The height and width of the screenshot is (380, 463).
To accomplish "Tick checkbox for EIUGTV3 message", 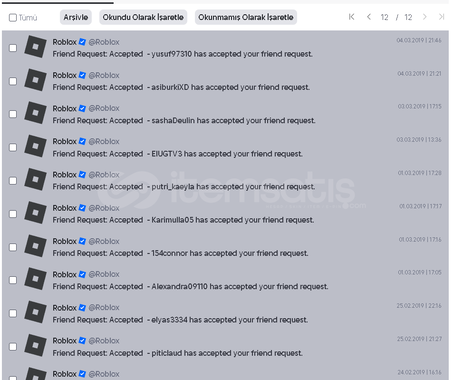I will [13, 147].
